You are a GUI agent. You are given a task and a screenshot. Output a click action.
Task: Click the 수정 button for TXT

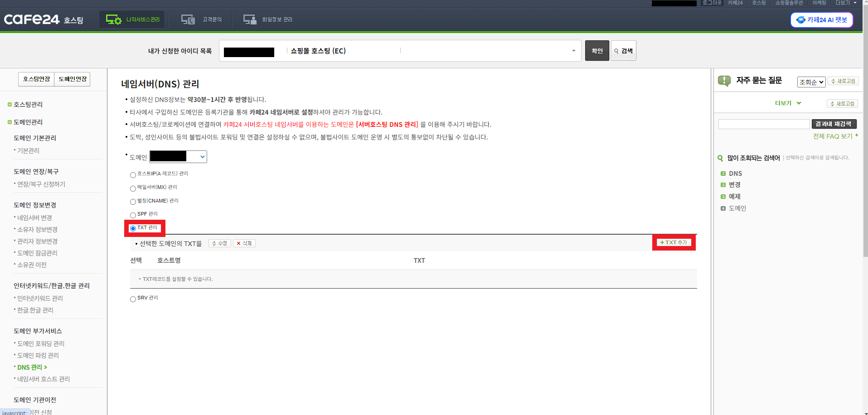point(220,243)
